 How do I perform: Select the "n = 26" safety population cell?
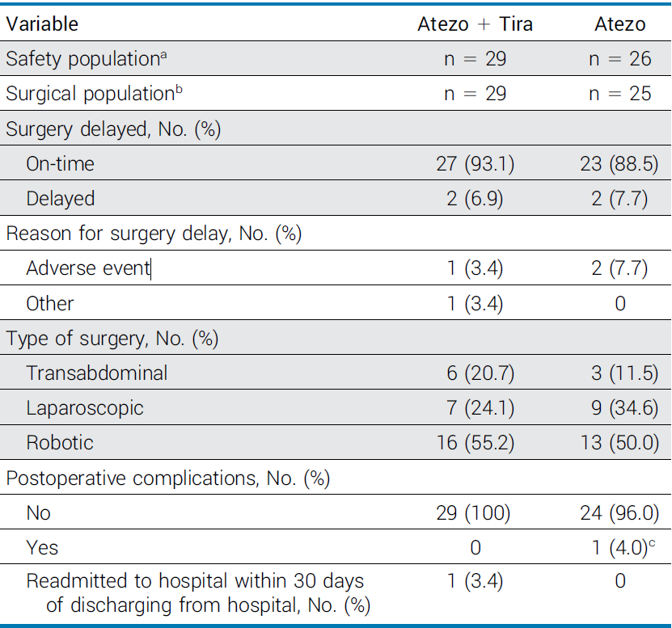[619, 59]
